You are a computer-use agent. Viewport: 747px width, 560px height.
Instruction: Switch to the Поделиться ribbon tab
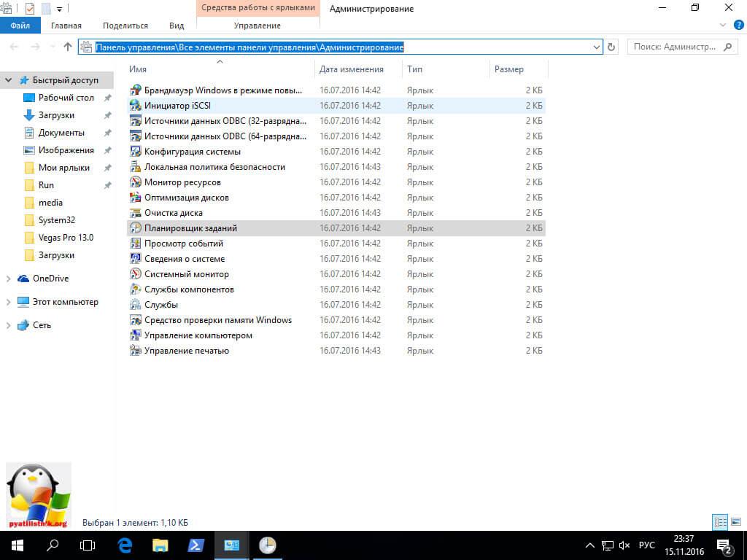click(x=125, y=26)
